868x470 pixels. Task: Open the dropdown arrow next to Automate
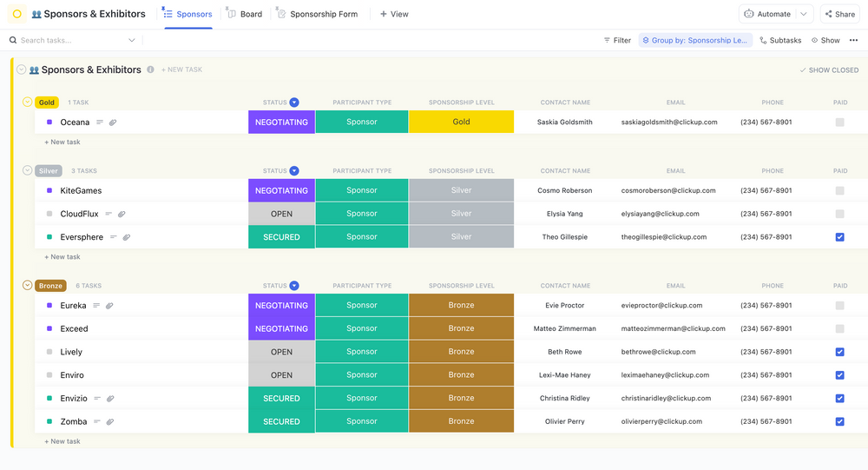tap(804, 14)
